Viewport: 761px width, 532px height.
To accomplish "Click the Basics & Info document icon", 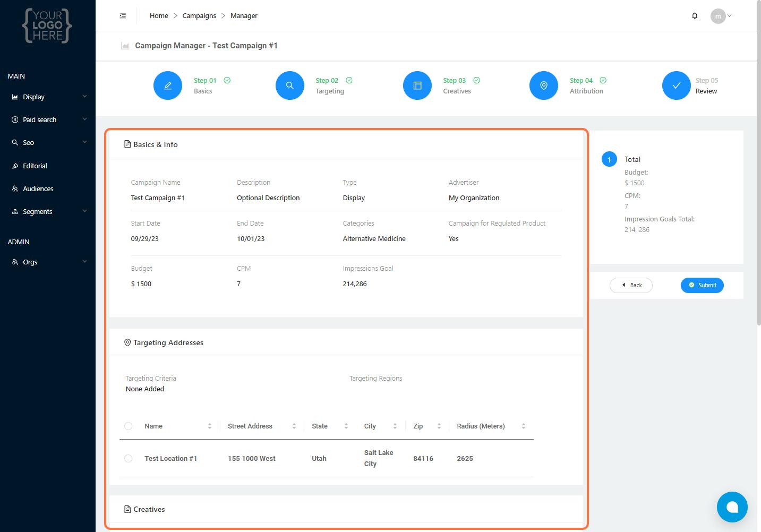I will pyautogui.click(x=127, y=144).
